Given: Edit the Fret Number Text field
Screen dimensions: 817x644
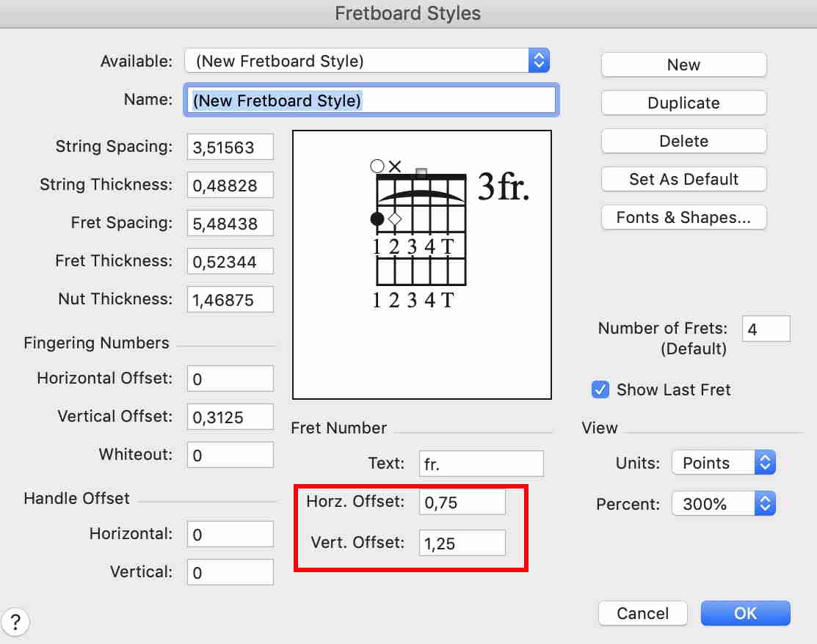Looking at the screenshot, I should point(481,464).
